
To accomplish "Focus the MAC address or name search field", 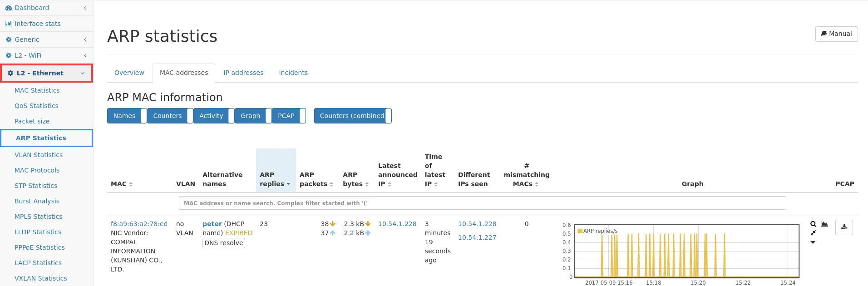I will coord(482,203).
